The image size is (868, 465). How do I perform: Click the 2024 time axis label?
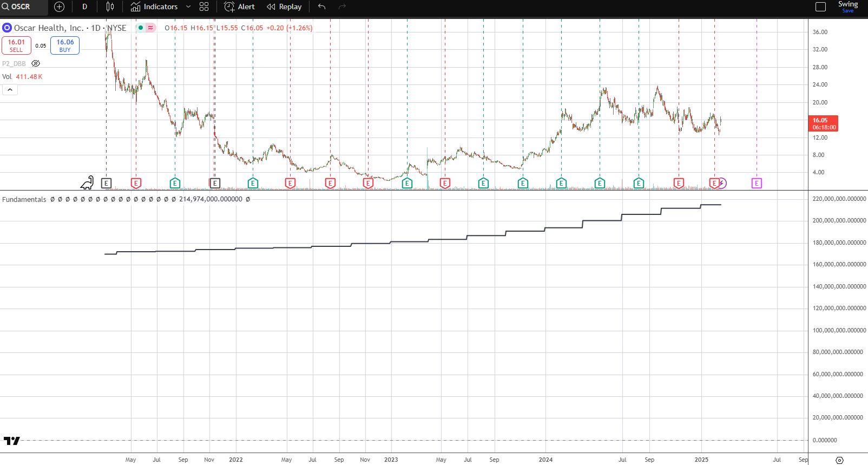pos(545,460)
